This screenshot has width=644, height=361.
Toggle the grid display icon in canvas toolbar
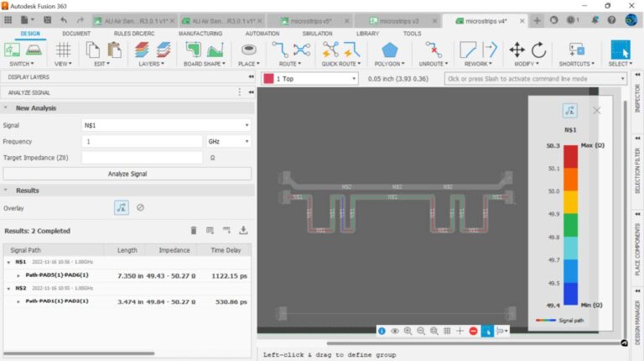click(x=447, y=331)
